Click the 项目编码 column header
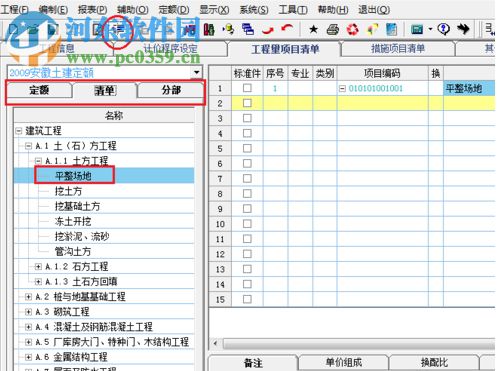The height and width of the screenshot is (371, 500). [x=382, y=73]
